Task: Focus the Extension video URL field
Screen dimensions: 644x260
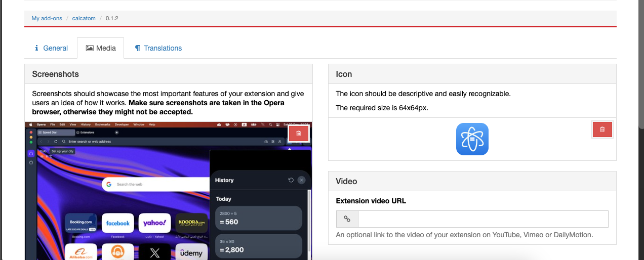Action: (482, 219)
